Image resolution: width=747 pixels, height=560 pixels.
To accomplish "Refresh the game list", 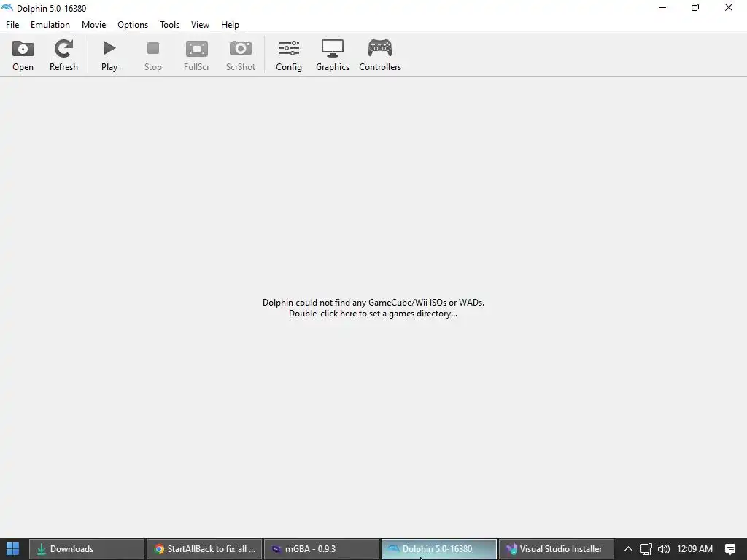I will point(63,55).
